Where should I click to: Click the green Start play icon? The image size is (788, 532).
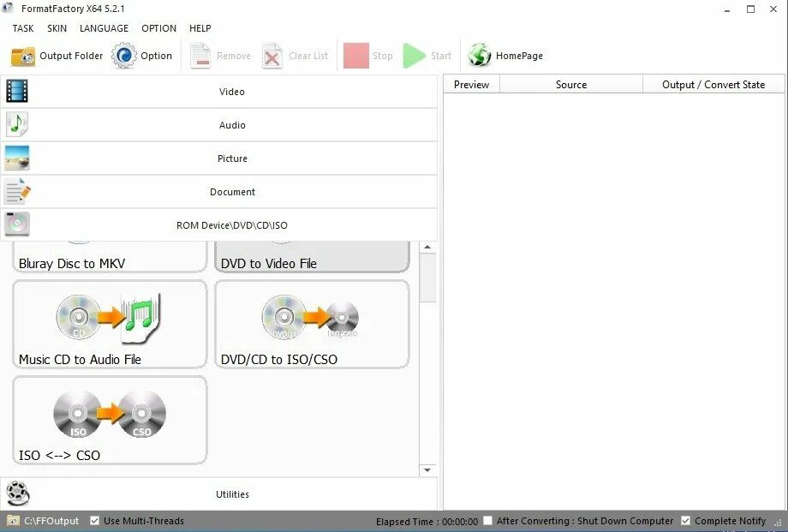pyautogui.click(x=414, y=56)
